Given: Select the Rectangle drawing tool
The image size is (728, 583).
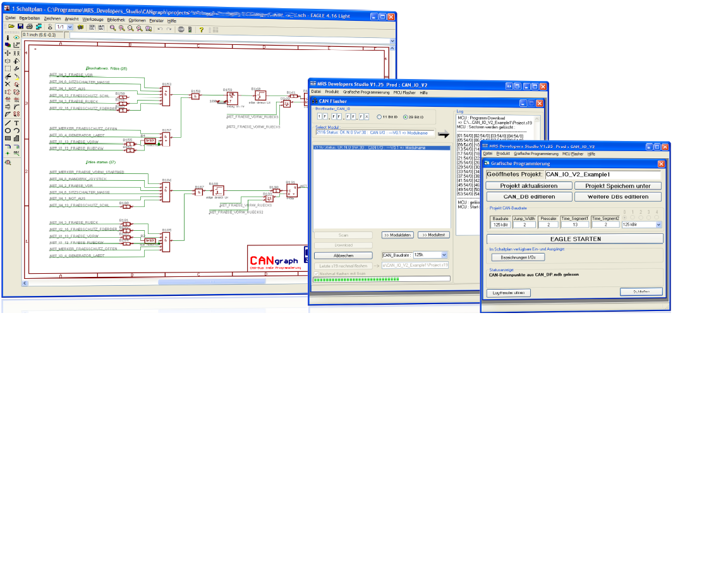Looking at the screenshot, I should click(x=8, y=138).
